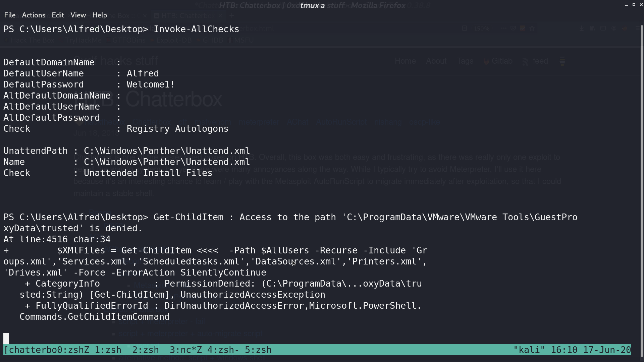Click the blinking terminal cursor block
The width and height of the screenshot is (644, 362).
click(x=6, y=339)
